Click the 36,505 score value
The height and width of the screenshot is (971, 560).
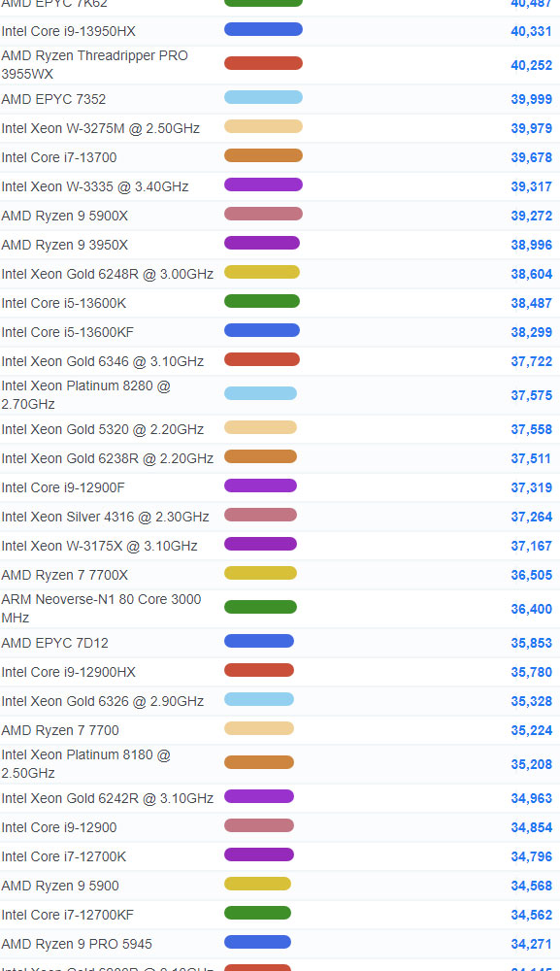click(x=531, y=575)
